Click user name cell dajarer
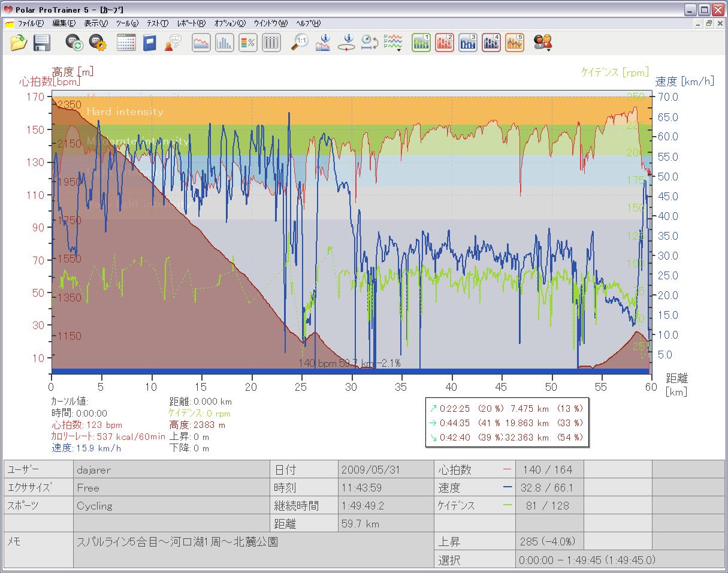This screenshot has height=573, width=728. (171, 469)
